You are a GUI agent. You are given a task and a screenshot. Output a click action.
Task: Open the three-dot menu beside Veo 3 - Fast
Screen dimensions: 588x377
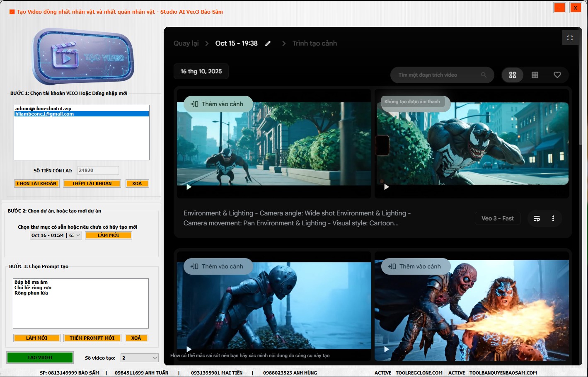pos(553,218)
